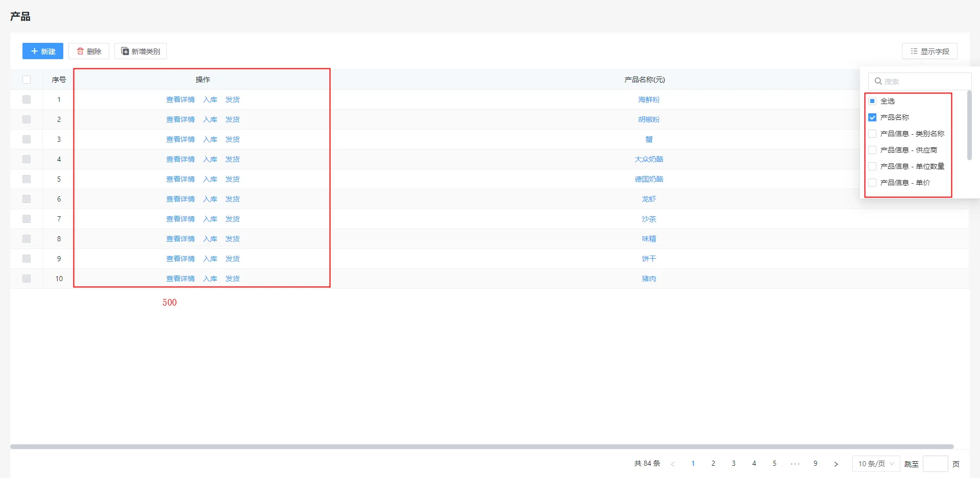Click the previous page left arrow

tap(673, 464)
